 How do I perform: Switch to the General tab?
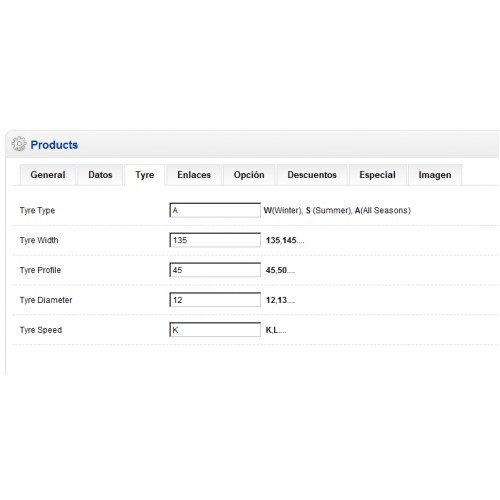click(48, 175)
